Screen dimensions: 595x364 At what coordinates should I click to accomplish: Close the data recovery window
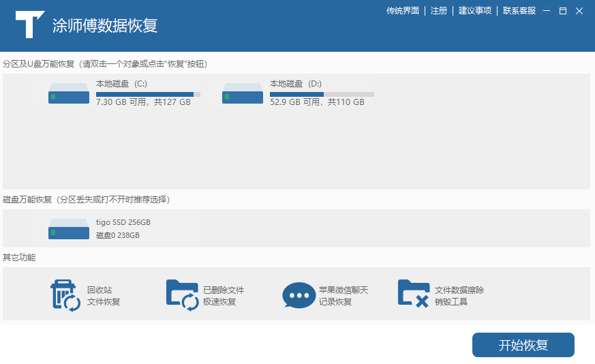[579, 11]
